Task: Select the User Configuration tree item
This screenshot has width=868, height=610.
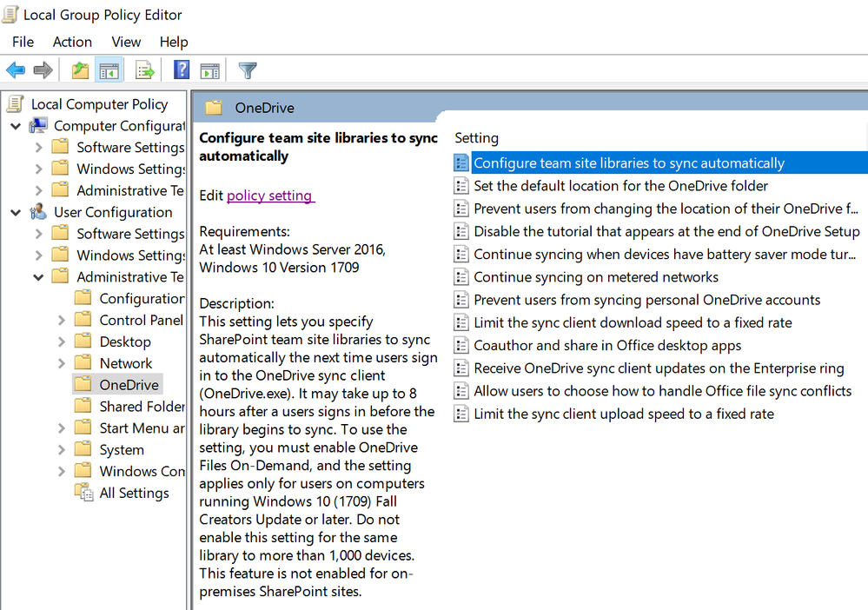Action: 113,212
